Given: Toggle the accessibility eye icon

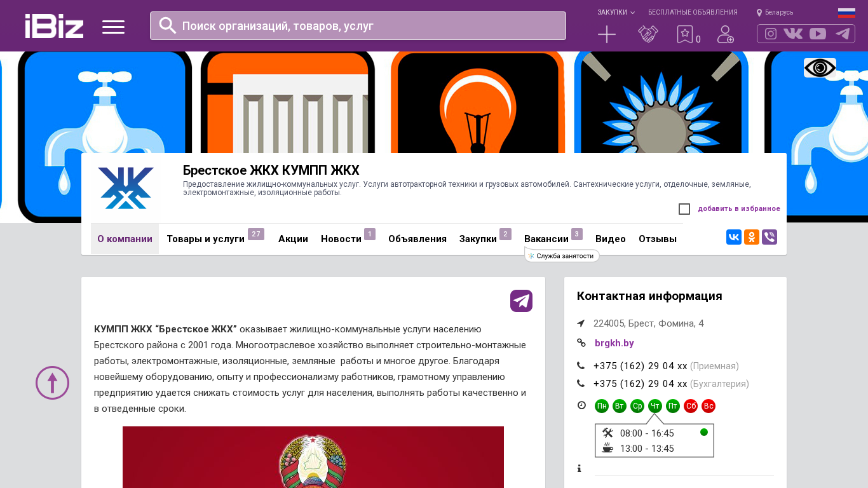Looking at the screenshot, I should click(820, 68).
